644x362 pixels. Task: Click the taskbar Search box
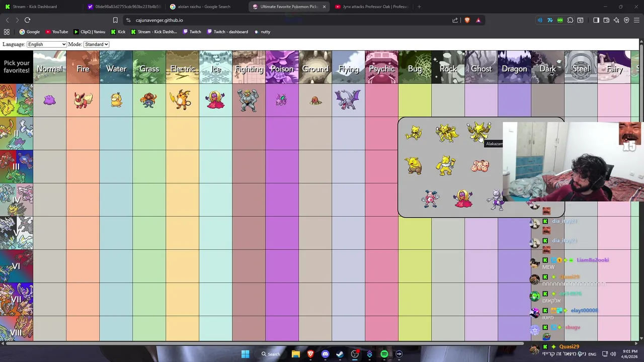(x=270, y=354)
